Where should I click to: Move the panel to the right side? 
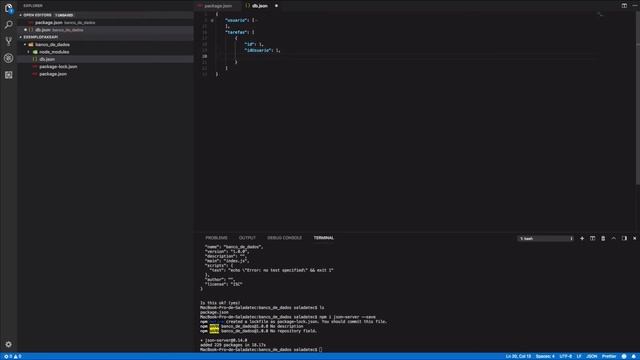click(x=624, y=238)
